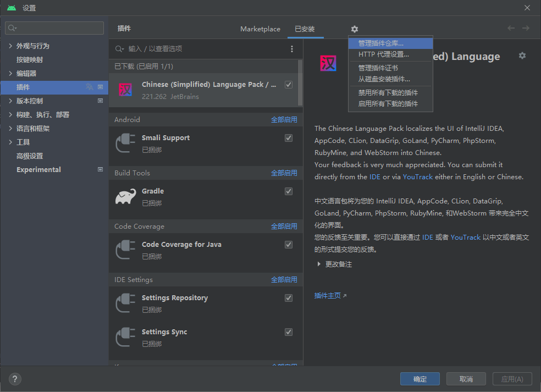Click the translation icon on the 插件 row
Screen dimensions: 541x392
90,87
